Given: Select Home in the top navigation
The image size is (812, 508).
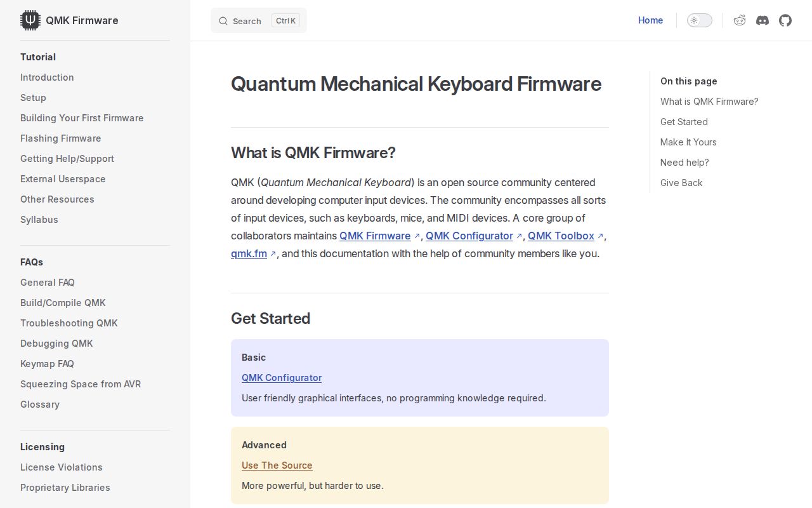Looking at the screenshot, I should pos(650,20).
